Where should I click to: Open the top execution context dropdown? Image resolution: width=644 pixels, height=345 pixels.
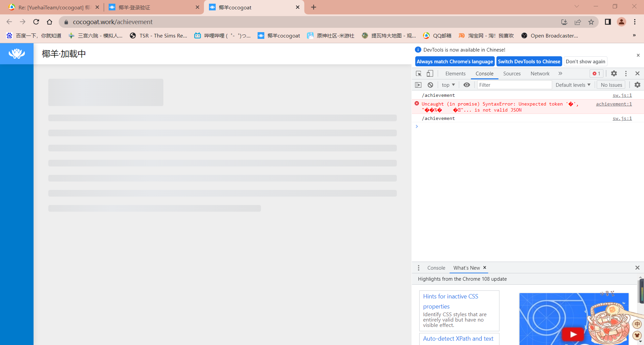(448, 85)
